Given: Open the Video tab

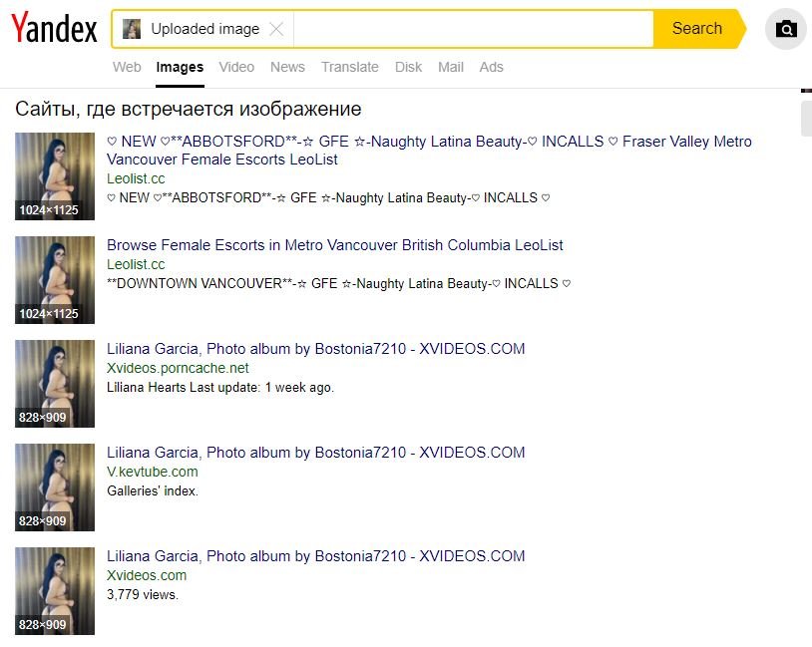Looking at the screenshot, I should (236, 67).
